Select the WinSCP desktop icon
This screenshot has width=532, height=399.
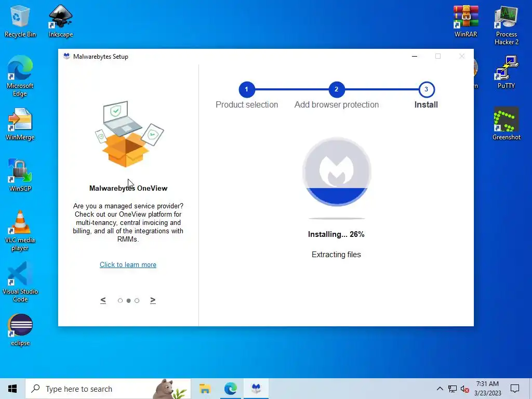(20, 175)
